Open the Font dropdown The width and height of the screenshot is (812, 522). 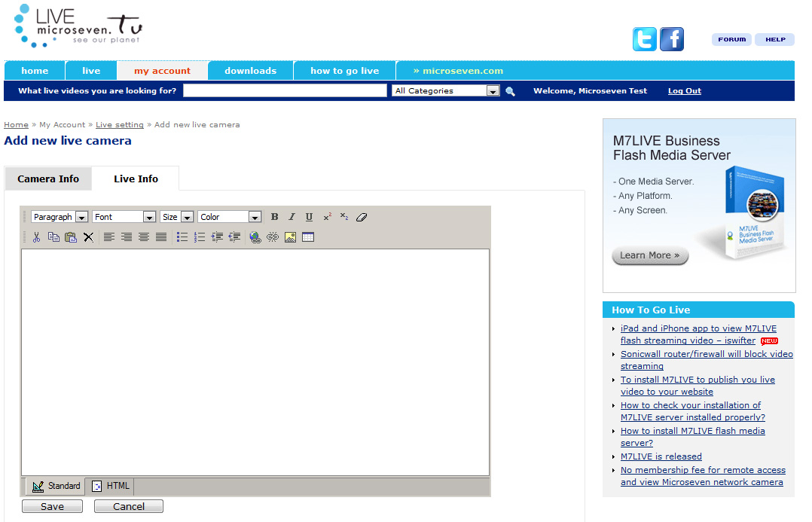click(x=124, y=217)
